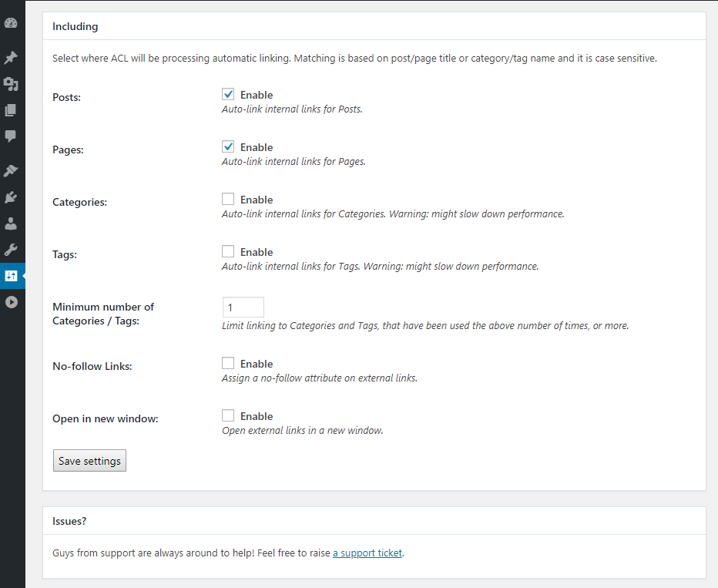Open the Dashboard sidebar icon

[x=11, y=23]
